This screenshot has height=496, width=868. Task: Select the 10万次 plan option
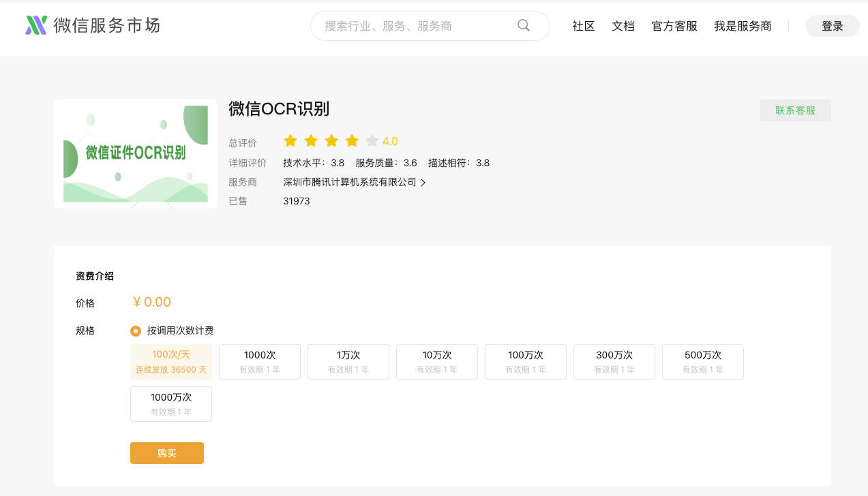(437, 362)
